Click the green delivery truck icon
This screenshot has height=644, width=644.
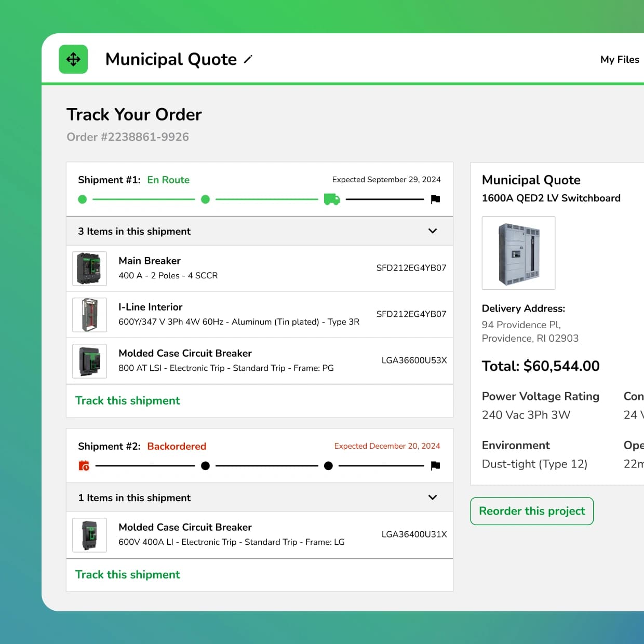click(332, 199)
